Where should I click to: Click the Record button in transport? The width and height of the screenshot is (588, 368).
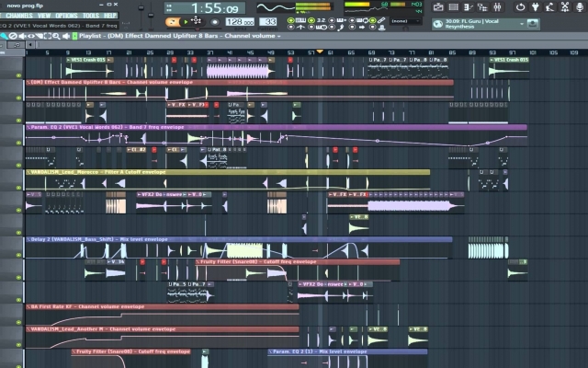click(214, 22)
